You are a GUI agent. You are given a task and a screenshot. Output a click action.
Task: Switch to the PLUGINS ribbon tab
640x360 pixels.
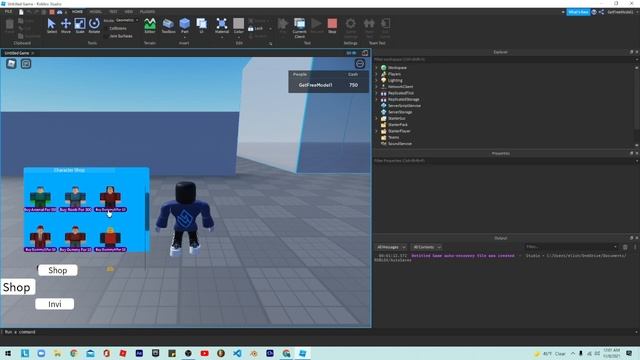pos(147,12)
